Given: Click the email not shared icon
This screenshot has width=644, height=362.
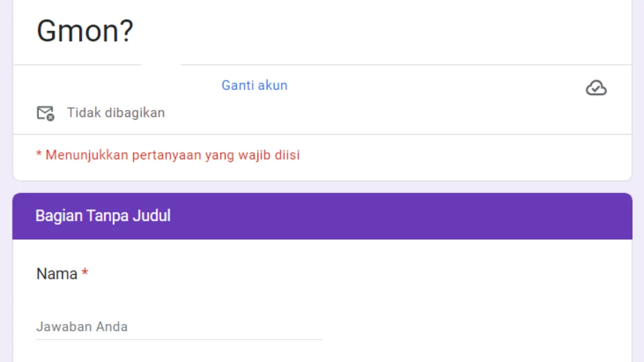Looking at the screenshot, I should (45, 113).
